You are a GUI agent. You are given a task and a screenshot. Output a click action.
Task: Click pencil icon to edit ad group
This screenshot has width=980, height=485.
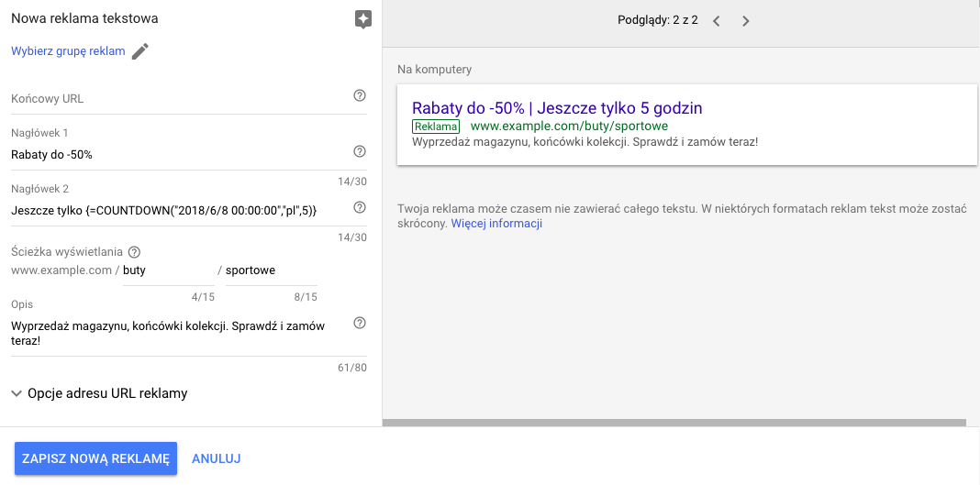[x=140, y=51]
